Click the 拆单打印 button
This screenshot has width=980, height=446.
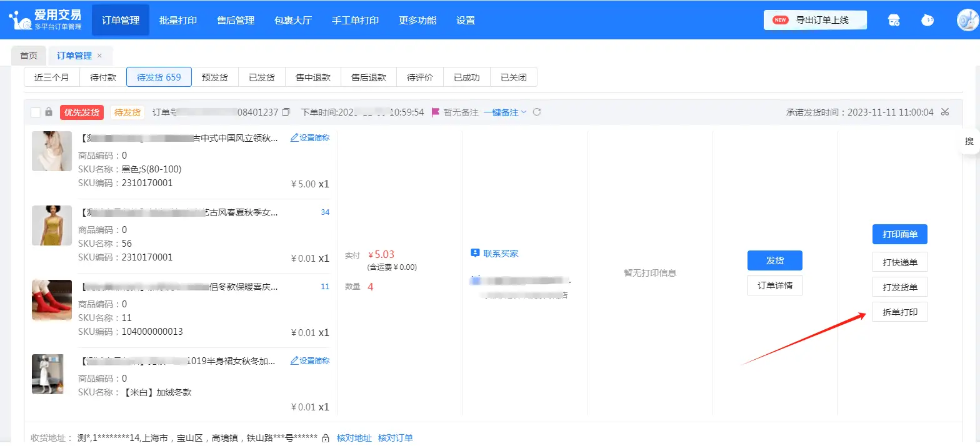(900, 312)
